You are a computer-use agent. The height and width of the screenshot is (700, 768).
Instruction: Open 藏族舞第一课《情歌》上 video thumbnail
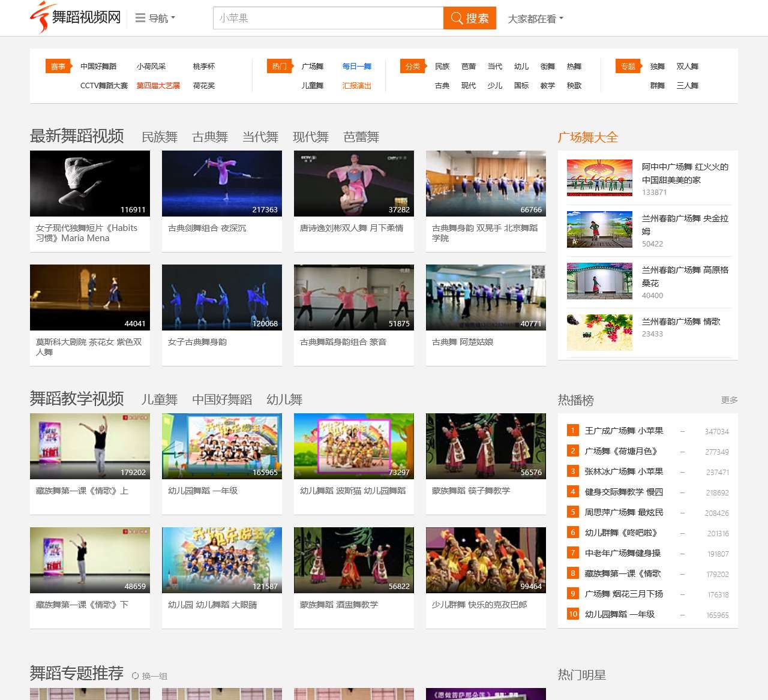pyautogui.click(x=90, y=446)
